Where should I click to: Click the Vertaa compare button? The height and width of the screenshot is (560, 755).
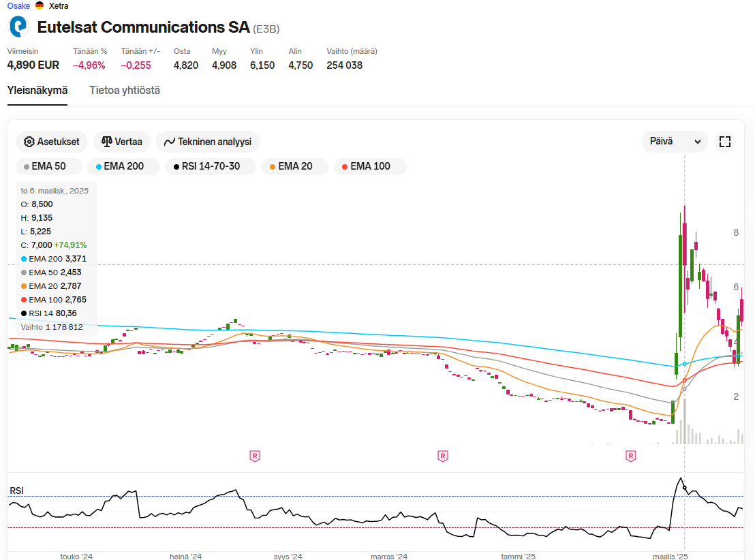tap(122, 142)
